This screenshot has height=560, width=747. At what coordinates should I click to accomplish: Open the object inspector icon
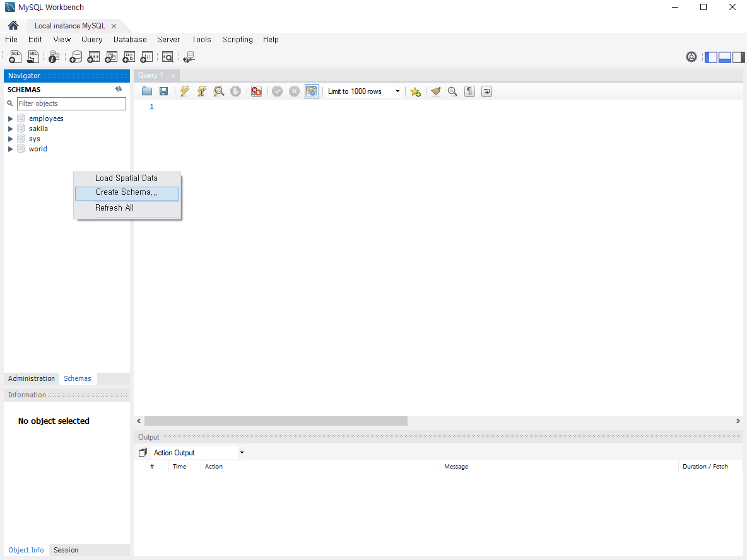pos(54,57)
